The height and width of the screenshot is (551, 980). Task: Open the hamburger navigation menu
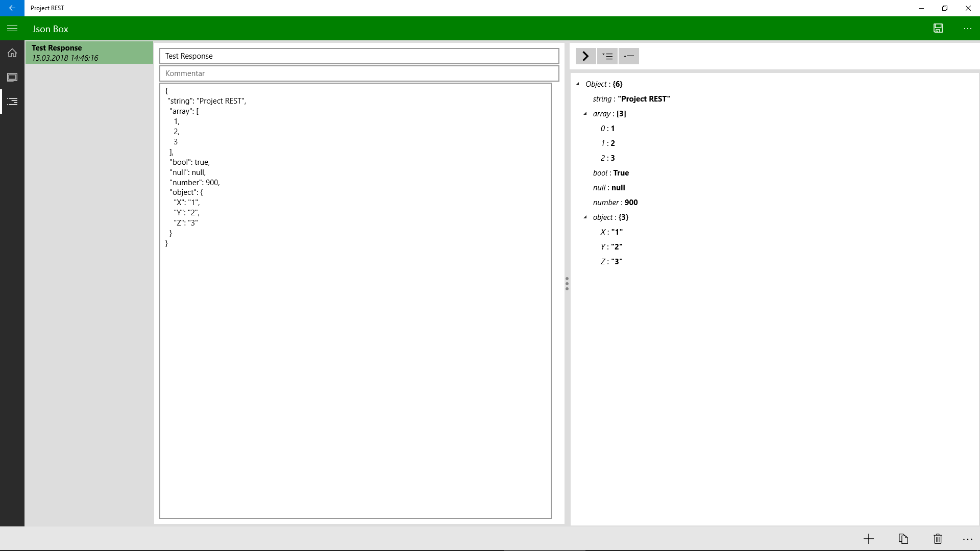(x=12, y=29)
